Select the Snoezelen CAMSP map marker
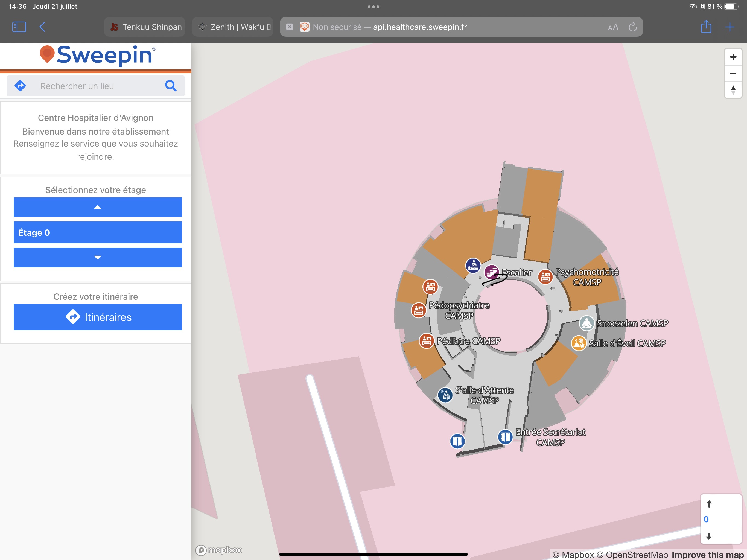Screen dimensions: 747x560 (x=586, y=323)
